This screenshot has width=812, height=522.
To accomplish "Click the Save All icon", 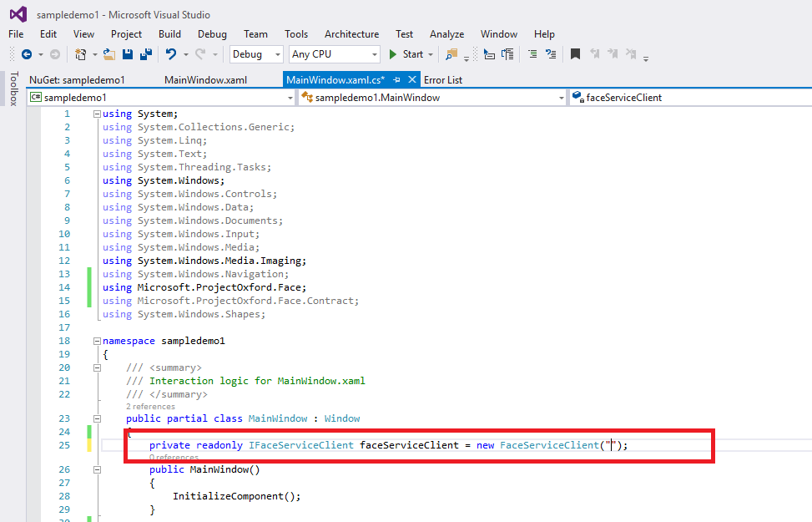I will 145,54.
